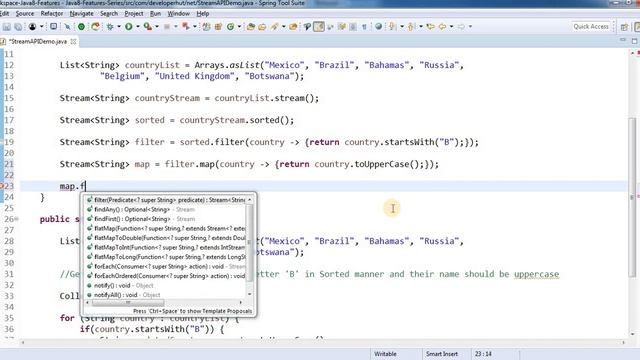640x360 pixels.
Task: Click the Open Perspective icon
Action: 624,27
